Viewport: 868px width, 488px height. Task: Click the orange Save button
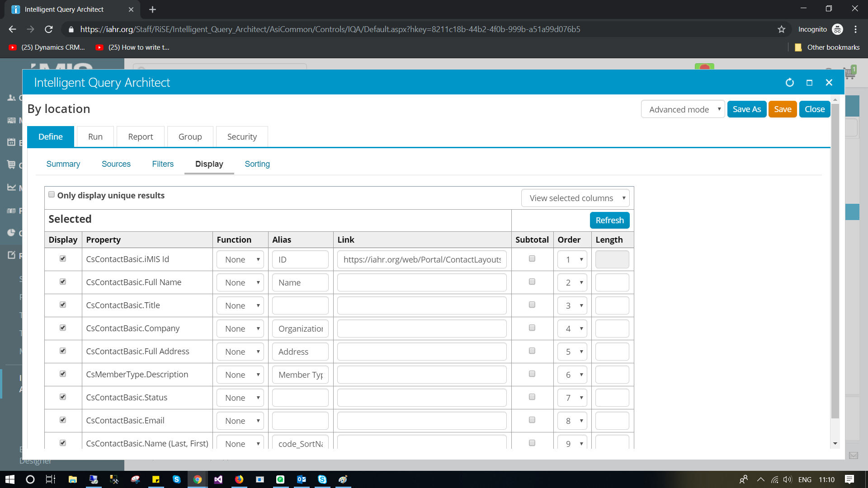pos(782,109)
